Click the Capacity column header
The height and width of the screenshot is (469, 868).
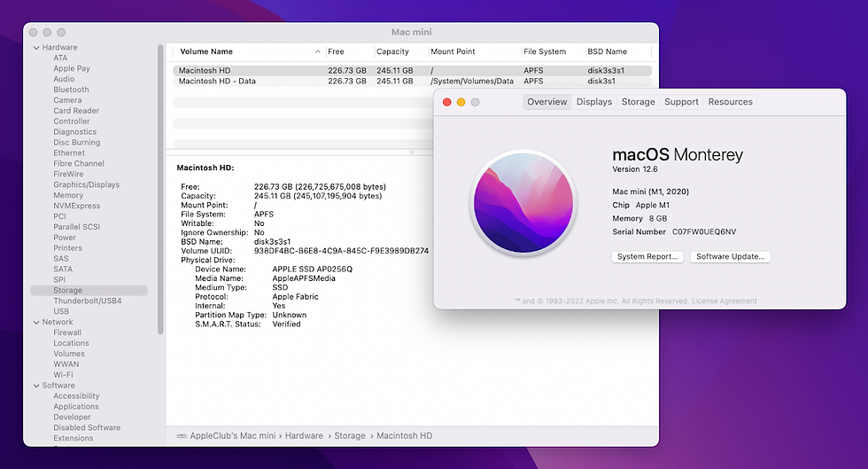tap(392, 51)
